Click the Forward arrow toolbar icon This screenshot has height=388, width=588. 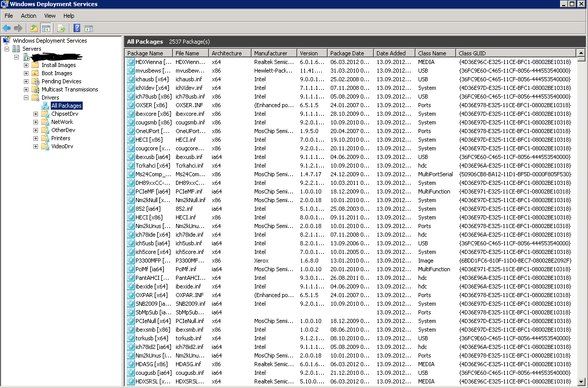tap(18, 28)
